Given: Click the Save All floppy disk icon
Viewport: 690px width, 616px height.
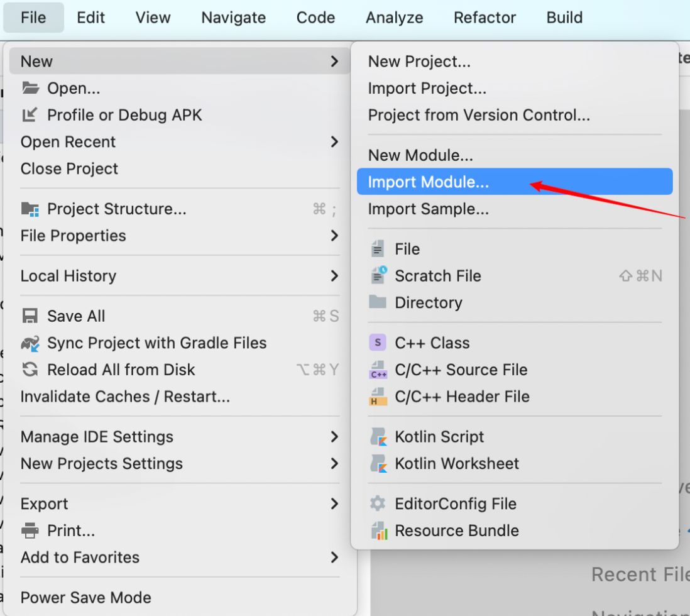Looking at the screenshot, I should click(30, 316).
